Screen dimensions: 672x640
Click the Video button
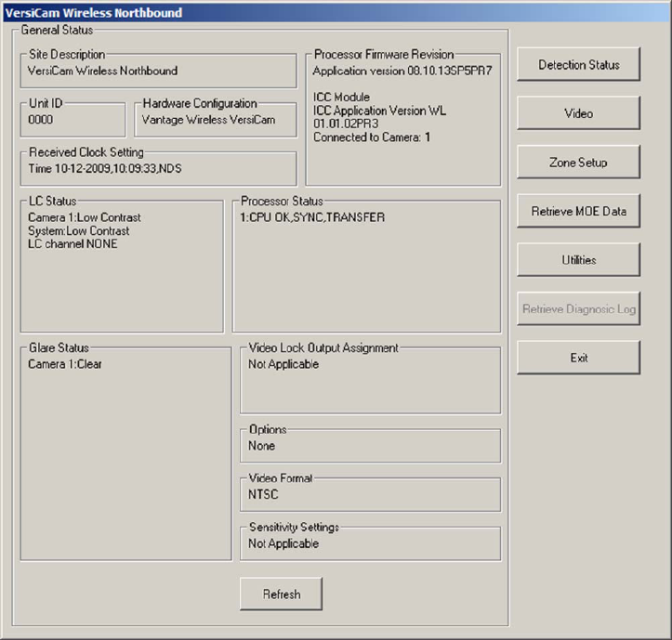578,113
